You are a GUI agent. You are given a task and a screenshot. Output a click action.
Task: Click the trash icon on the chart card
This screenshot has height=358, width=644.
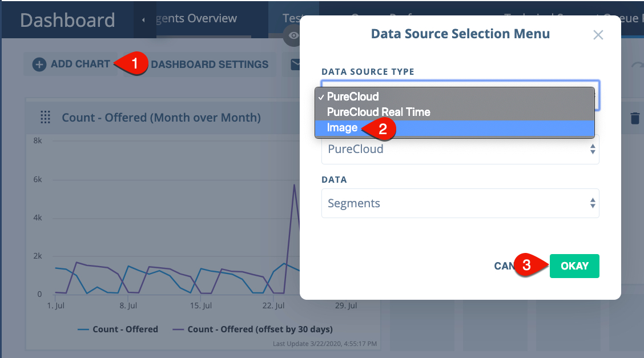(634, 118)
